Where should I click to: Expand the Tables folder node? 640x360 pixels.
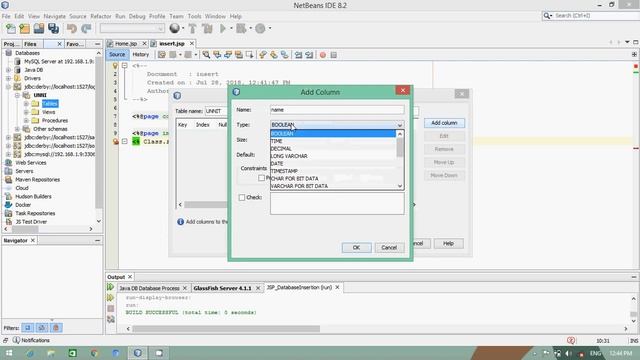click(26, 104)
